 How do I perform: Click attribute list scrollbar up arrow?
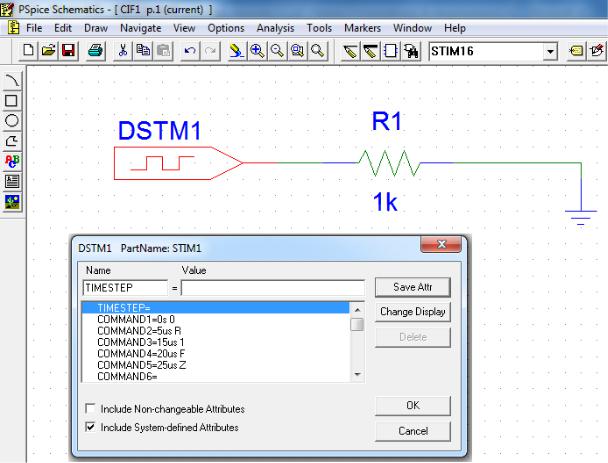[x=357, y=309]
